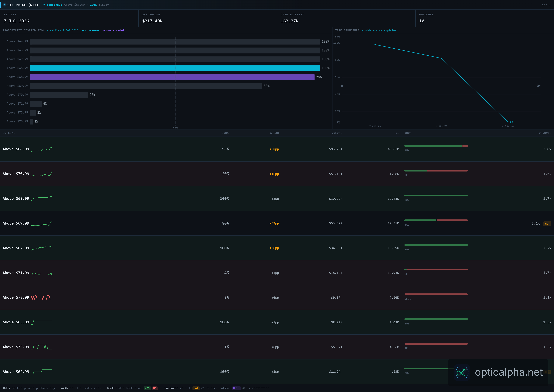Click the +69pp change value
This screenshot has height=392, width=554.
pyautogui.click(x=274, y=223)
